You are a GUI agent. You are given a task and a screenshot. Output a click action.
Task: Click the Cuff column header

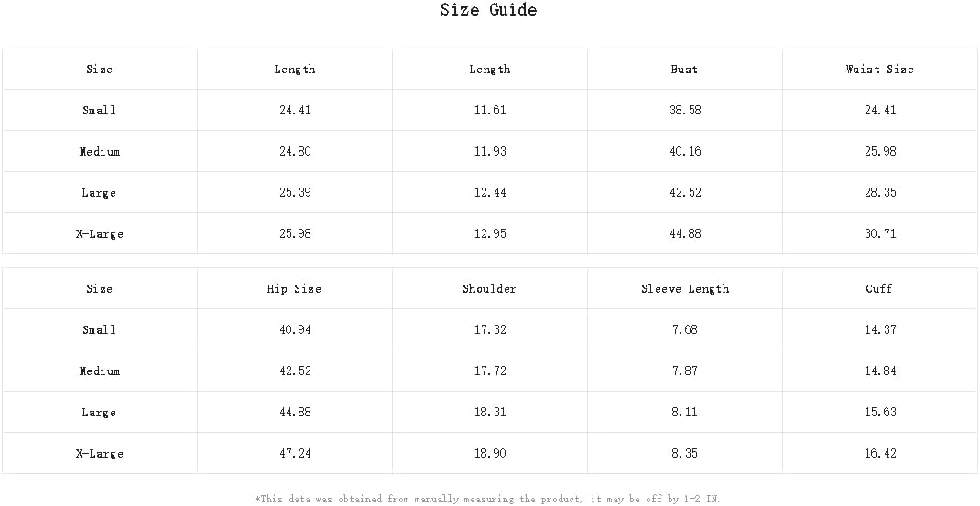click(x=879, y=289)
